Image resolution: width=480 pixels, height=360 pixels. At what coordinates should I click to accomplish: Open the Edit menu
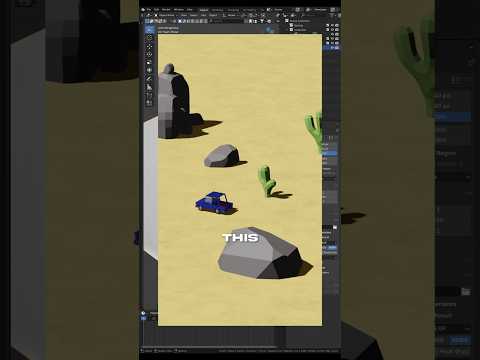pos(156,10)
